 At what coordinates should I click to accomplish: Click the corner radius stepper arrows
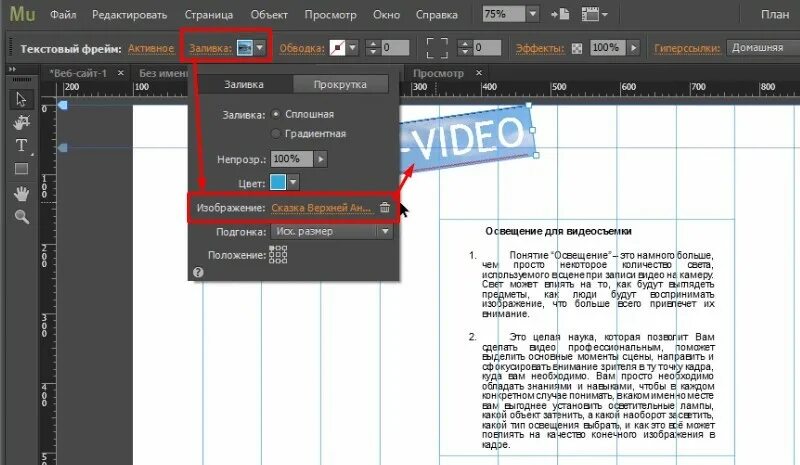pyautogui.click(x=464, y=48)
